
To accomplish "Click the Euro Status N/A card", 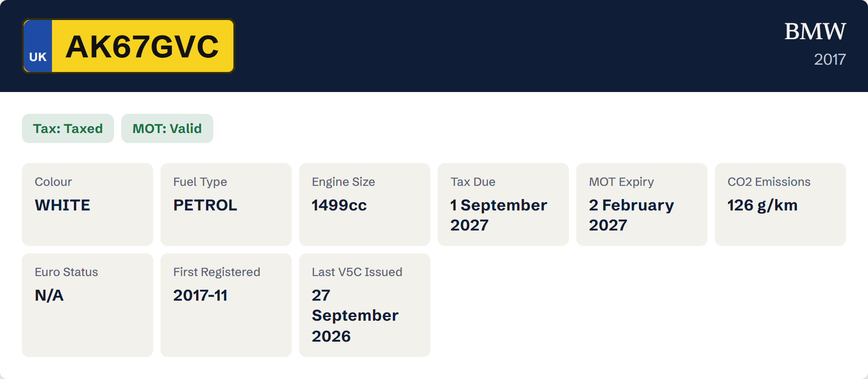I will (x=88, y=305).
